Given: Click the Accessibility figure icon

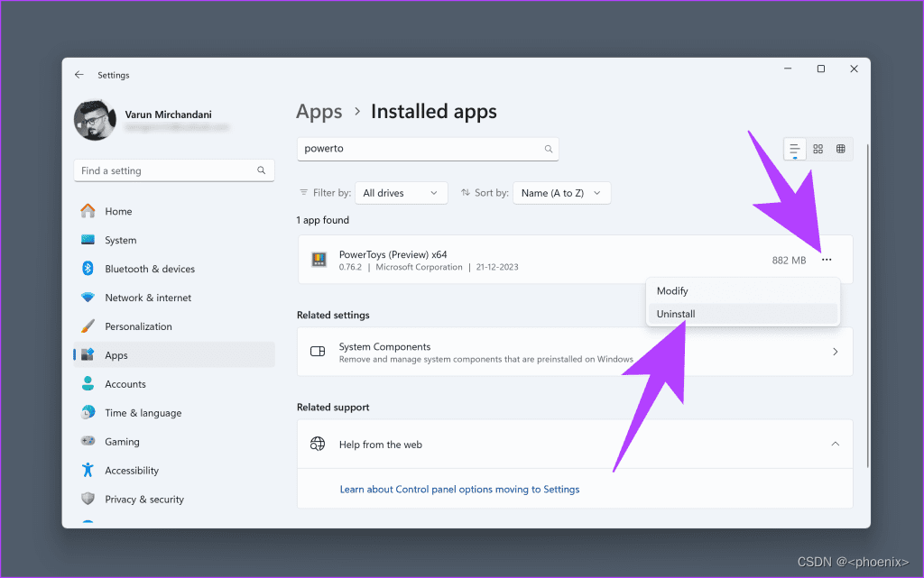Looking at the screenshot, I should [88, 470].
